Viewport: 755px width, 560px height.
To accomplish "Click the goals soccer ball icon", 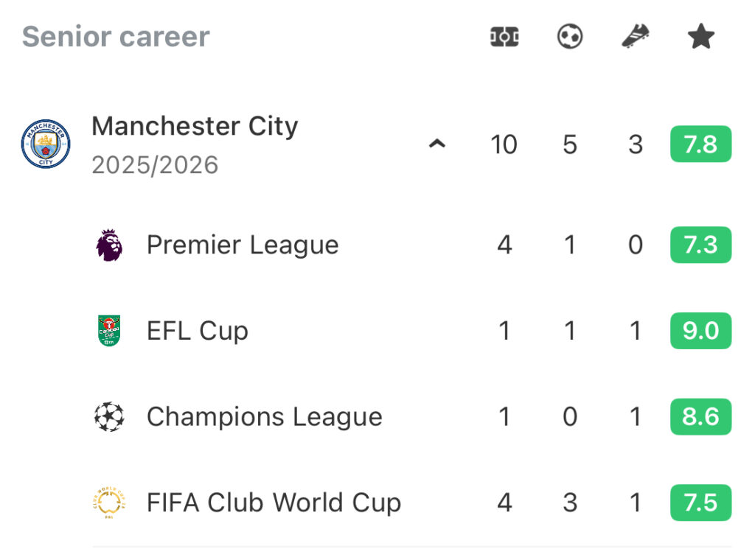I will [570, 37].
